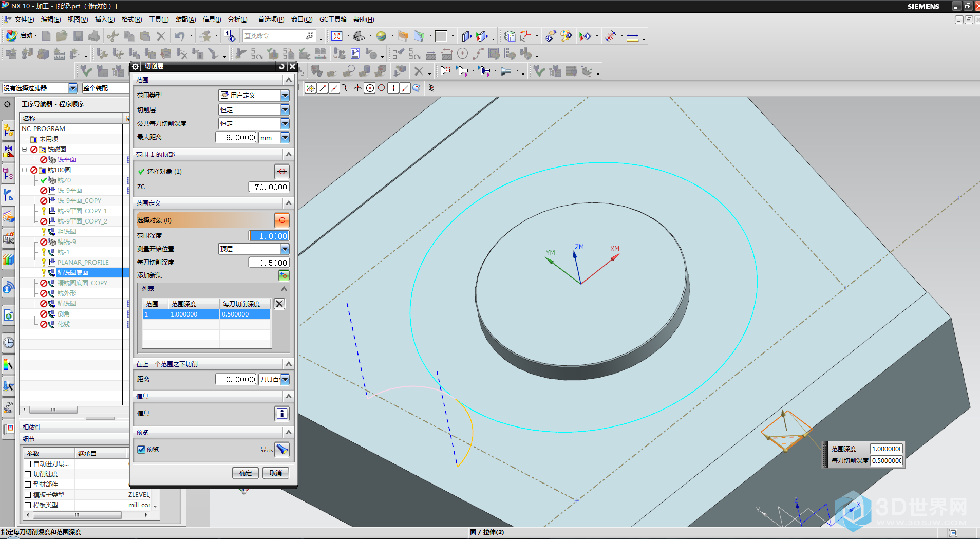Toggle the Arc Center snap point
This screenshot has width=980, height=539.
[370, 88]
